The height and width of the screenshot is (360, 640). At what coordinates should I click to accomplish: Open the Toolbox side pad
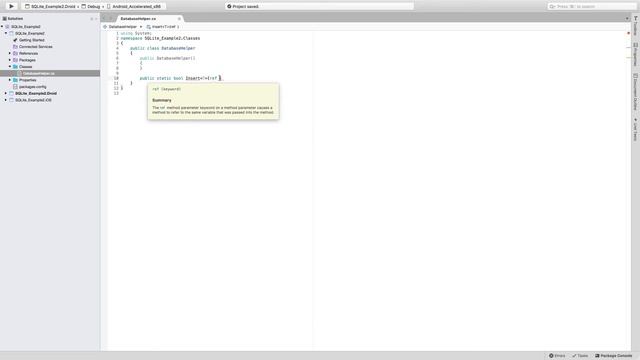tap(636, 26)
